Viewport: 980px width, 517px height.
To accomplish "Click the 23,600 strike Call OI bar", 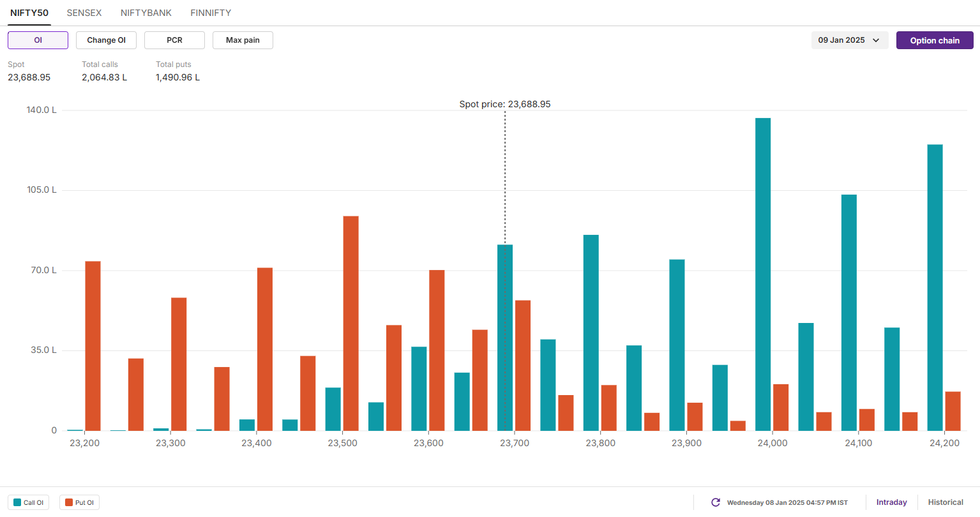I will [419, 389].
